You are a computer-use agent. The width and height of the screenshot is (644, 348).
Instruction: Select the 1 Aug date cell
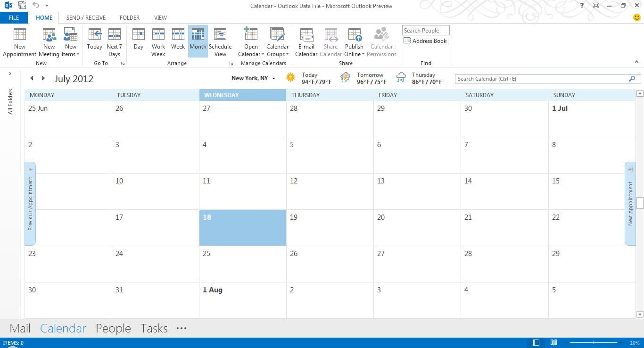pos(242,300)
